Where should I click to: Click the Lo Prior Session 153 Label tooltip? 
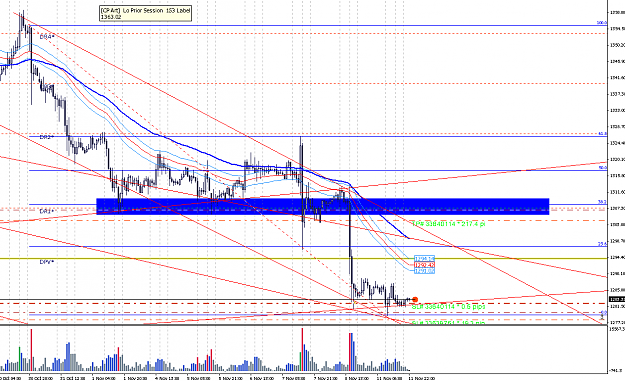[x=145, y=14]
